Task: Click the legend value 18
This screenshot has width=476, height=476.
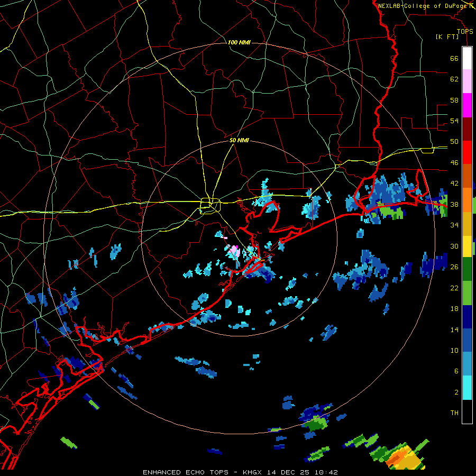Action: coord(454,309)
